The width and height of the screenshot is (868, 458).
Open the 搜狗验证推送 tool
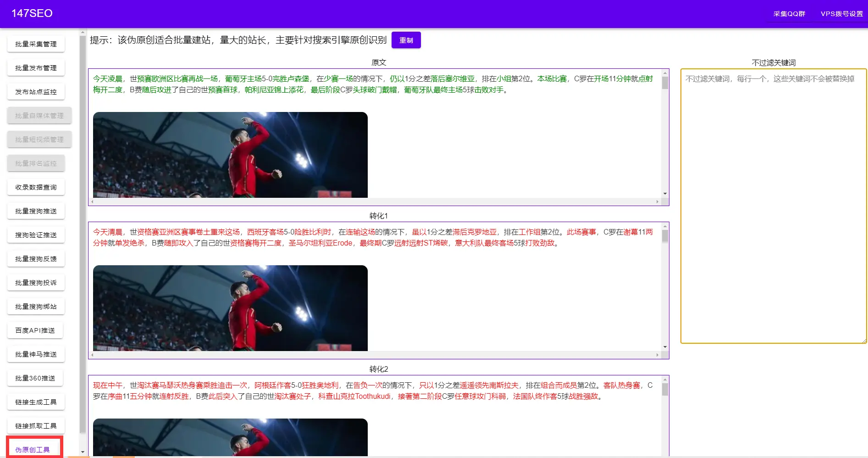click(36, 235)
